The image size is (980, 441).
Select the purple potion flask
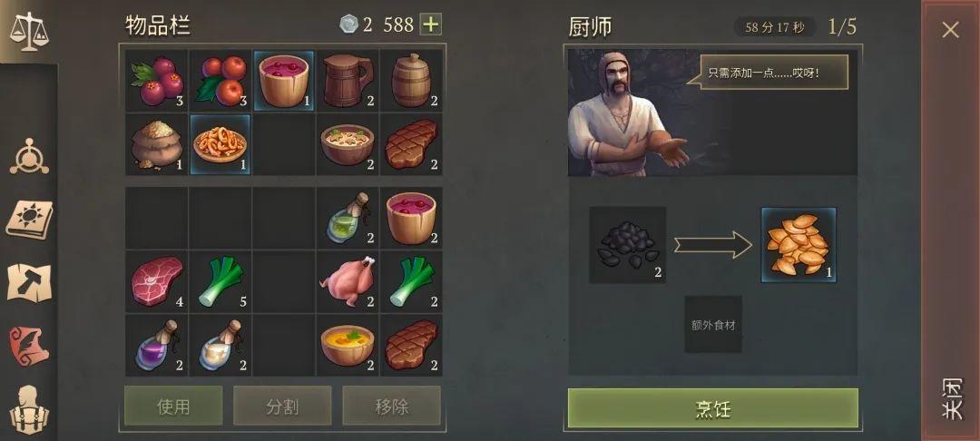click(156, 346)
